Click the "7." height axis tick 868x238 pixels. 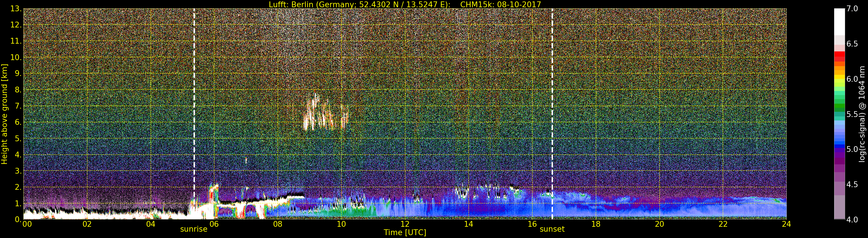pyautogui.click(x=18, y=106)
